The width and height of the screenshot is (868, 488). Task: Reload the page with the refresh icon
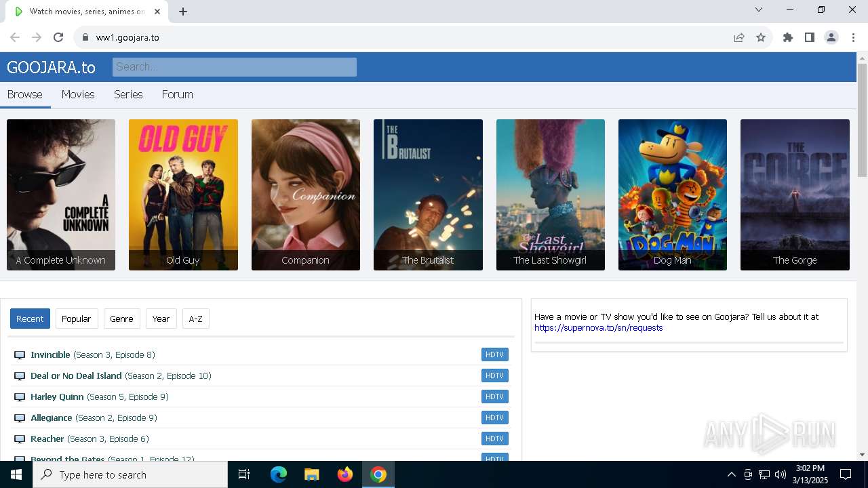58,37
